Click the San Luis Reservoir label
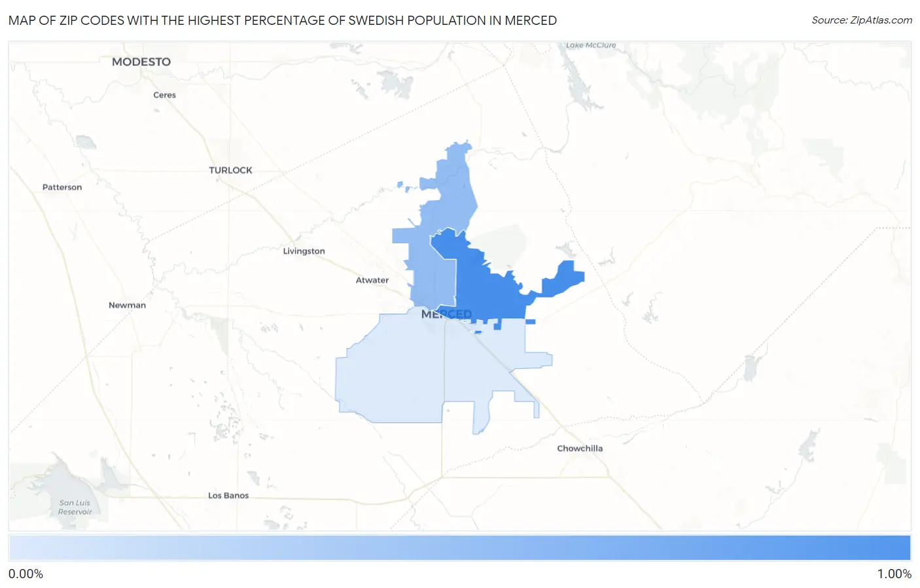 tap(75, 508)
